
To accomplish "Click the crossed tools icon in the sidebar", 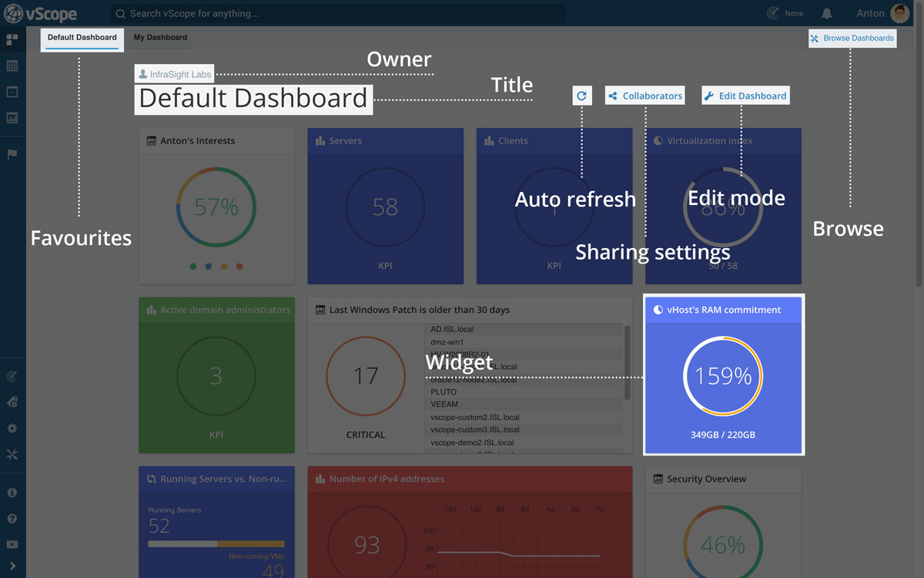I will (x=12, y=455).
